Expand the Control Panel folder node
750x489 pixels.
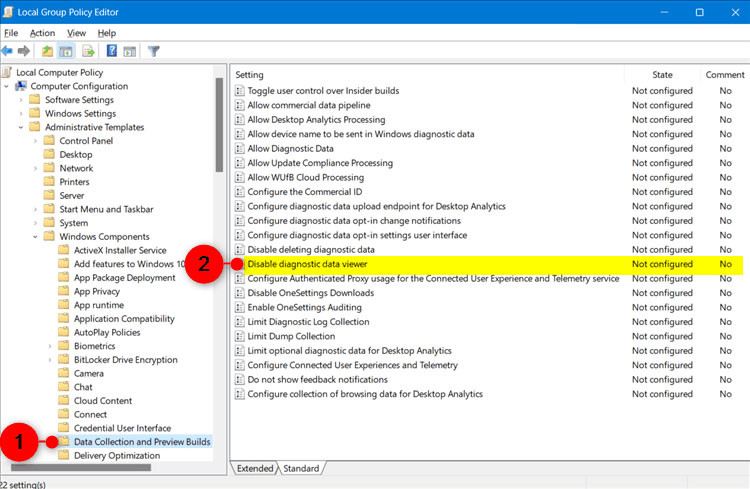[36, 141]
